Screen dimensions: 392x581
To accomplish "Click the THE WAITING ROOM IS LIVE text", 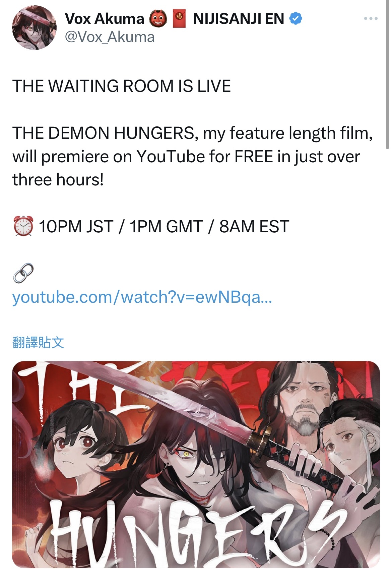I will point(122,86).
